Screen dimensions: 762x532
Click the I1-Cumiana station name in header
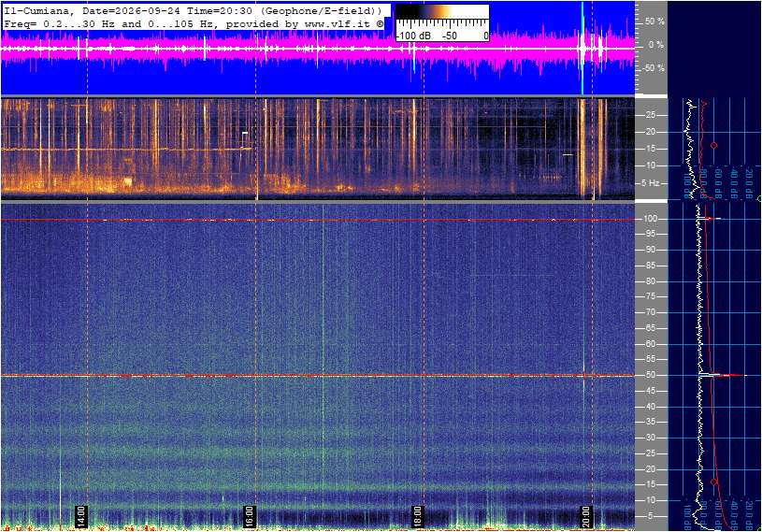click(37, 10)
